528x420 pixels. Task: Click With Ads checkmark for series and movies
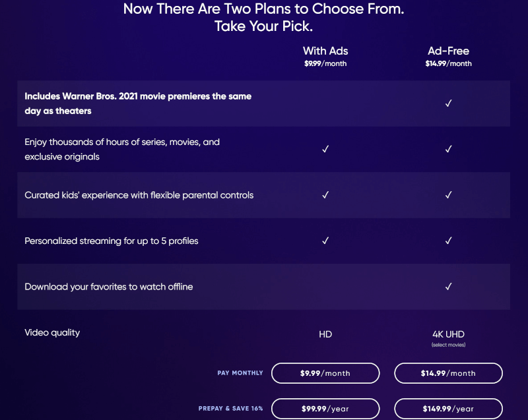click(x=325, y=149)
